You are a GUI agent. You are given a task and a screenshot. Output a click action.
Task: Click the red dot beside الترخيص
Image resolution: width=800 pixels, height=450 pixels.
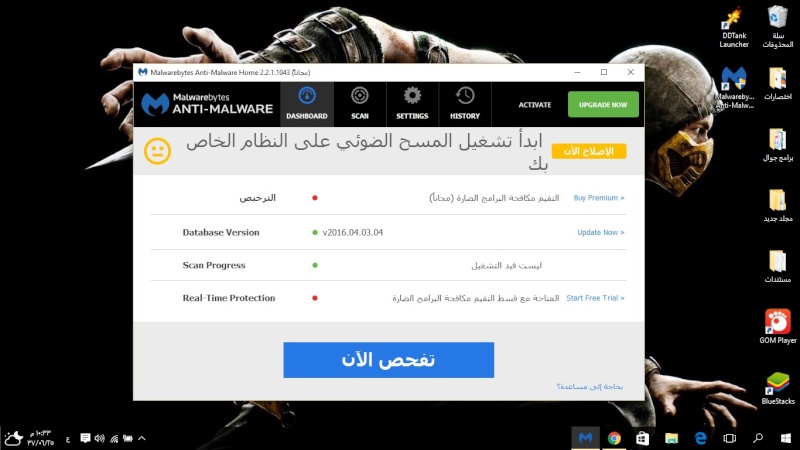coord(315,198)
